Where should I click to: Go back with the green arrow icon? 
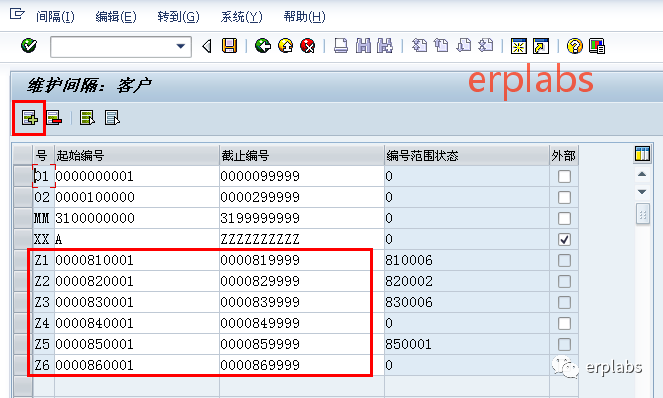[x=263, y=46]
